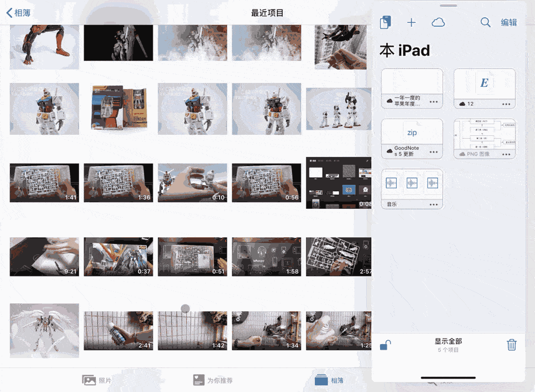Open the video with duration 1:58
The width and height of the screenshot is (535, 392).
(x=266, y=257)
